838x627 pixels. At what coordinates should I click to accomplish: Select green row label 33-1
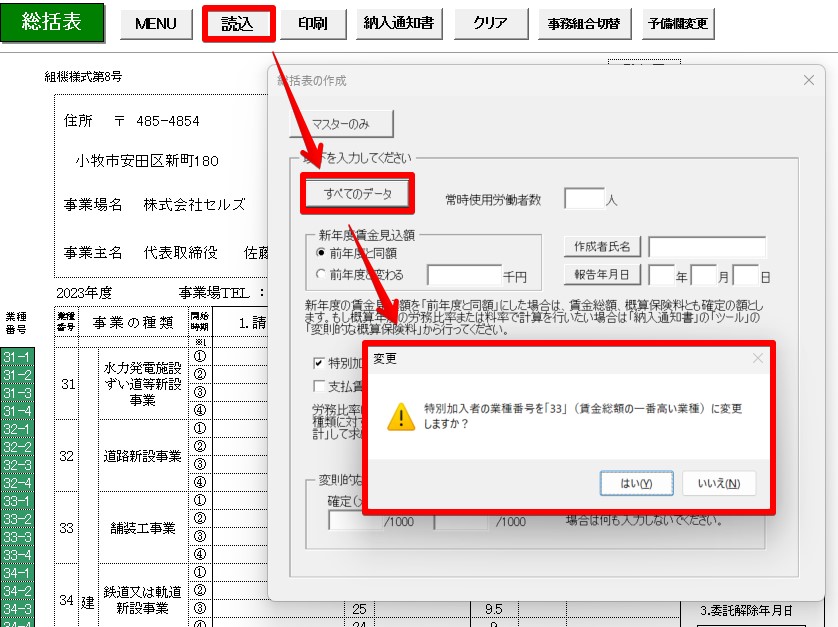[x=17, y=501]
